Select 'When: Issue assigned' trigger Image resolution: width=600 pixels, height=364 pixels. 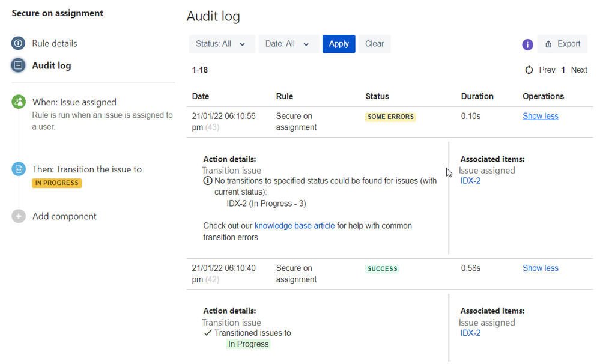point(74,102)
